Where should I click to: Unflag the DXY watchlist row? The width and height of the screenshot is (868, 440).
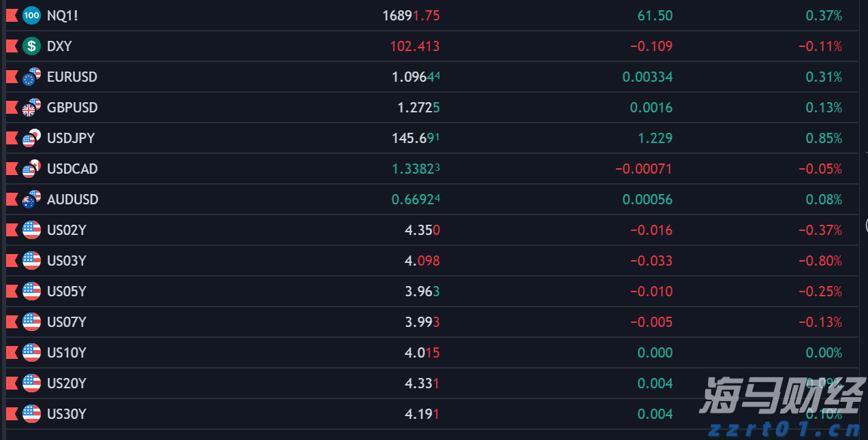[12, 46]
